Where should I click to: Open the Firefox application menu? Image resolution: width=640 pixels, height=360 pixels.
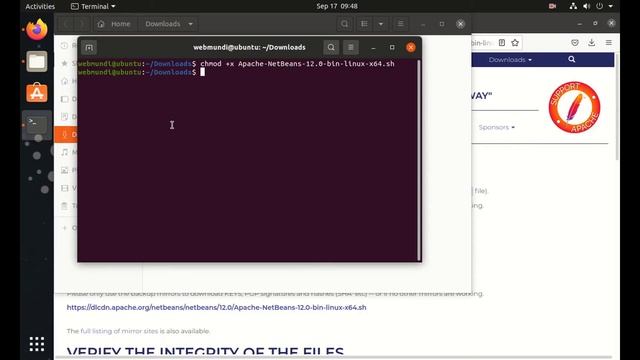pos(609,43)
